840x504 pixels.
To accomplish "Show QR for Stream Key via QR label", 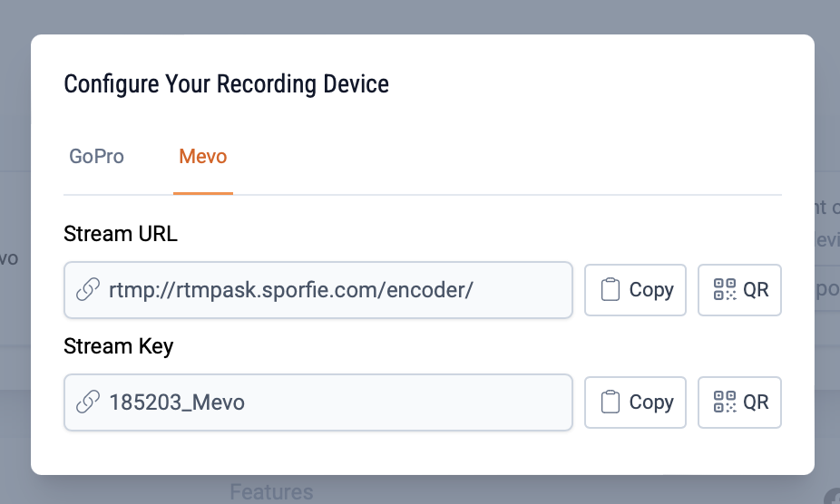I will click(756, 402).
